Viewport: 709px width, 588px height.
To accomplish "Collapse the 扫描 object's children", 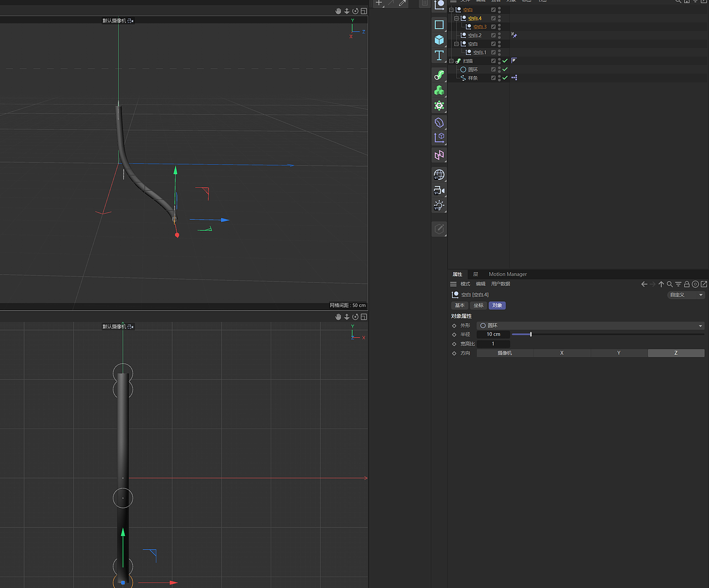I will [x=452, y=61].
